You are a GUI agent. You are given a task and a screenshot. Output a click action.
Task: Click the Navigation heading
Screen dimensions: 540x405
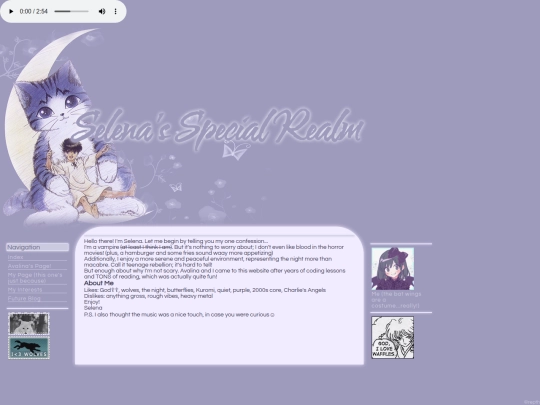point(38,247)
